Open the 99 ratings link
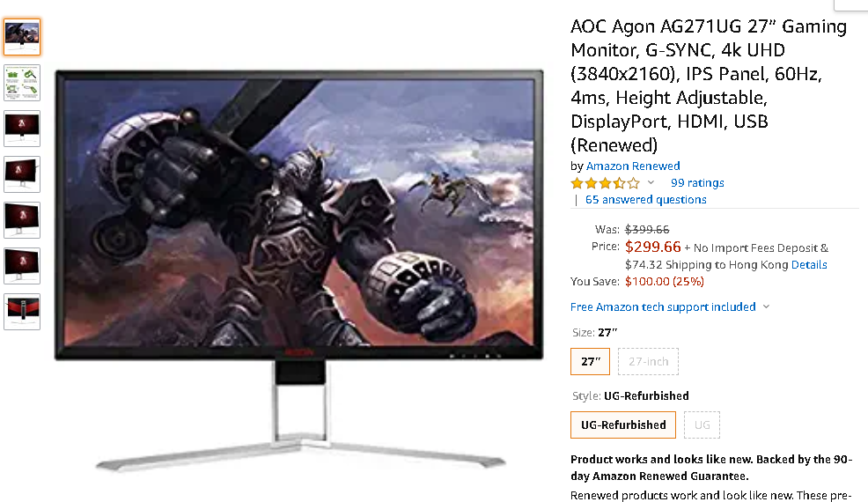 697,183
